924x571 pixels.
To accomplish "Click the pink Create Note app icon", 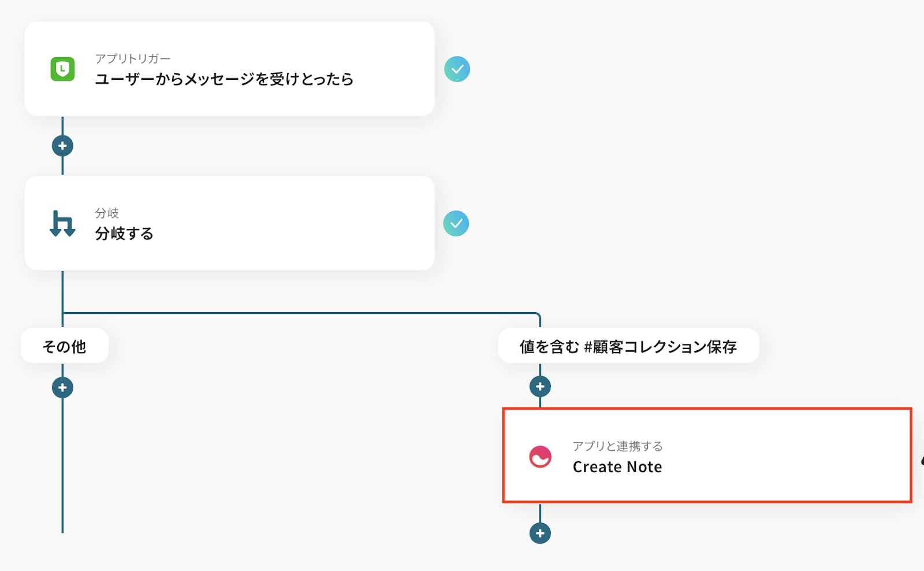I will point(540,457).
